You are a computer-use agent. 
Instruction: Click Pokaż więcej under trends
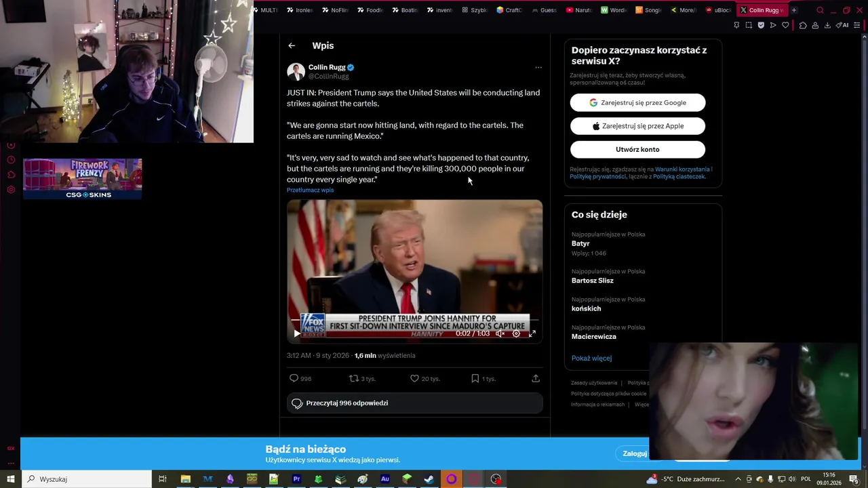pyautogui.click(x=591, y=358)
